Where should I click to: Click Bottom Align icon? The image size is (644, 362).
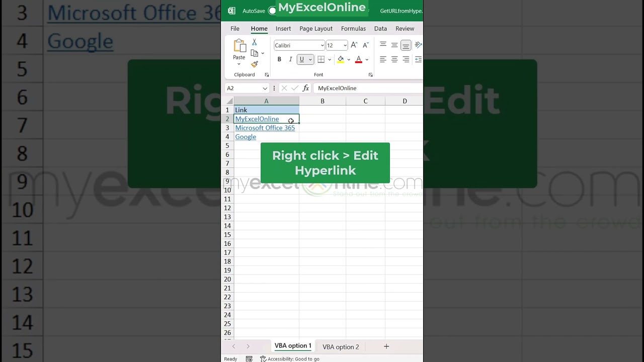(x=406, y=45)
